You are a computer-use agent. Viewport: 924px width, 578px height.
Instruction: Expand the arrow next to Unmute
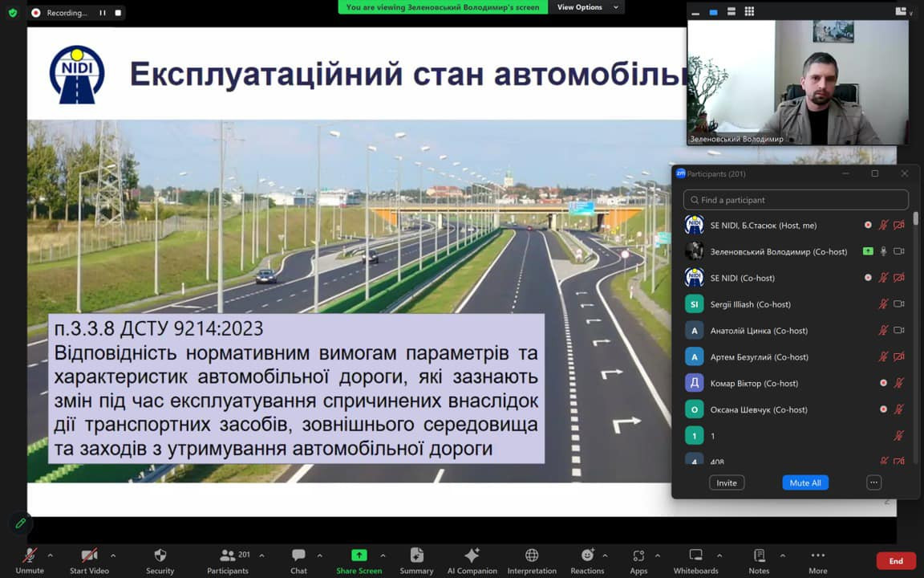pos(50,555)
